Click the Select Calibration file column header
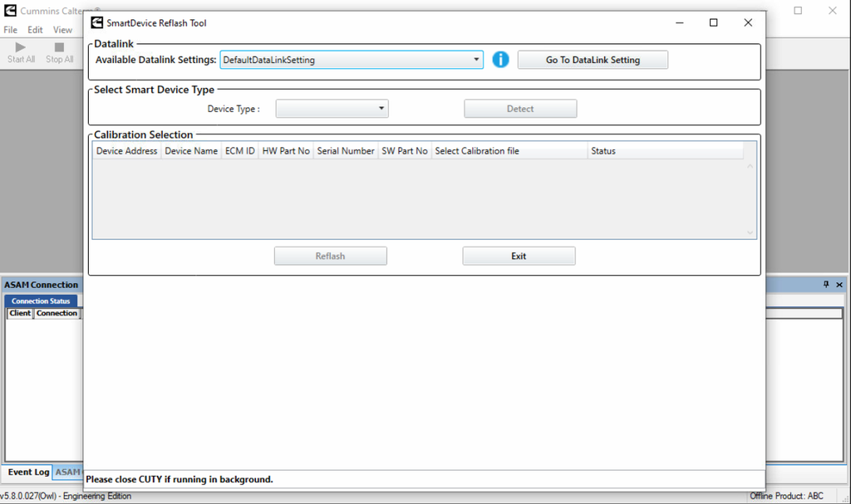Image resolution: width=851 pixels, height=504 pixels. pyautogui.click(x=509, y=151)
